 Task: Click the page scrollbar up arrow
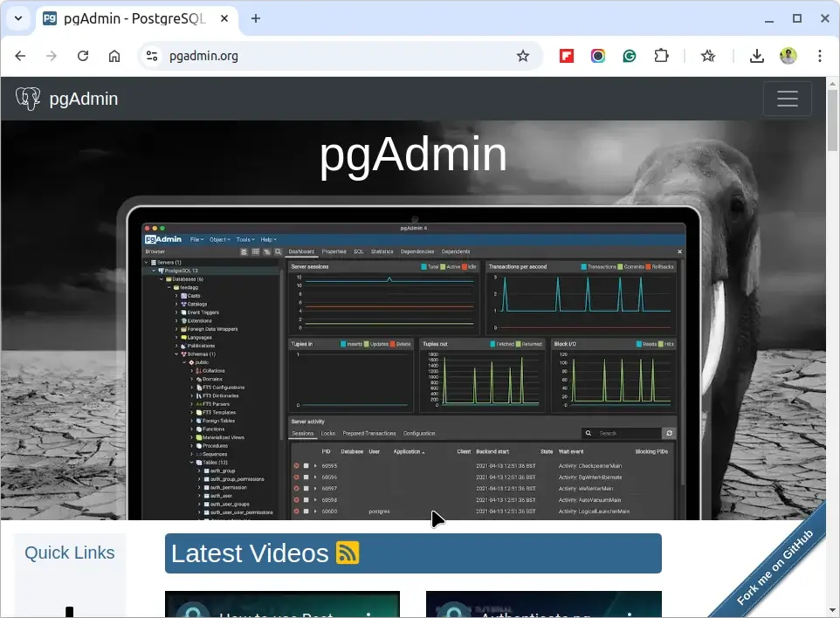click(x=832, y=84)
